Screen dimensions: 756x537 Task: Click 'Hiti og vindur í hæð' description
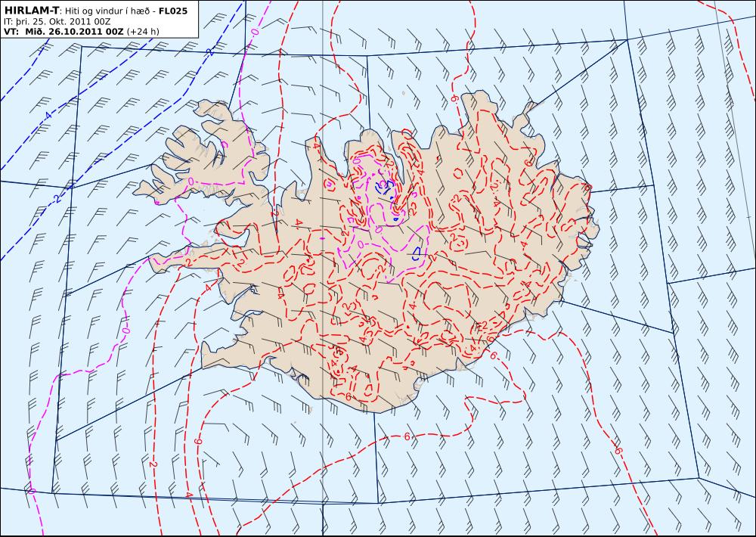(x=107, y=11)
